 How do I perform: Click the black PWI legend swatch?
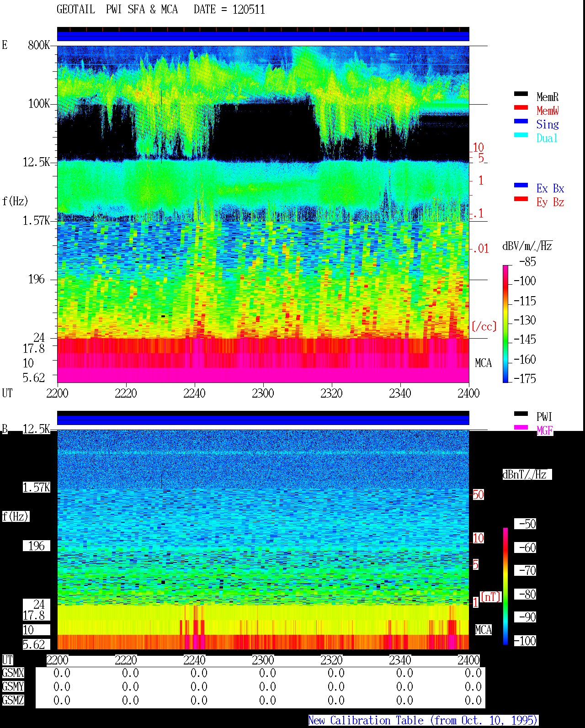click(521, 414)
